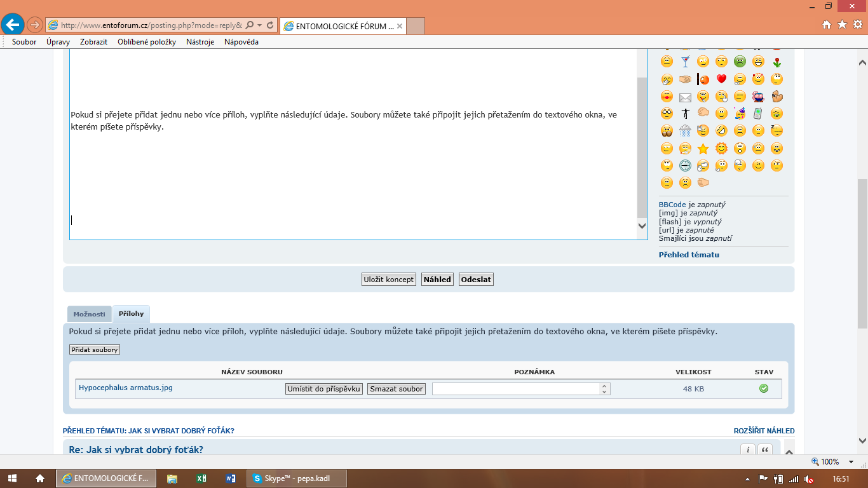Image resolution: width=868 pixels, height=488 pixels.
Task: Open the address bar autocomplete dropdown arrow
Action: pyautogui.click(x=259, y=25)
